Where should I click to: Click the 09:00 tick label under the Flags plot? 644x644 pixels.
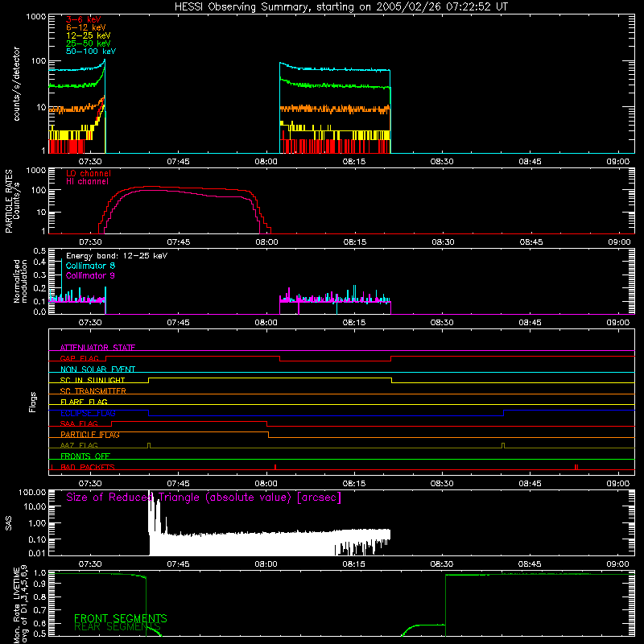617,484
